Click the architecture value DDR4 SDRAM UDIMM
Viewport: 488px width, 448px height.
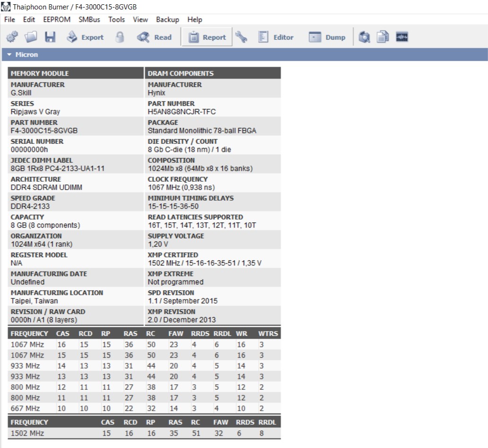46,187
